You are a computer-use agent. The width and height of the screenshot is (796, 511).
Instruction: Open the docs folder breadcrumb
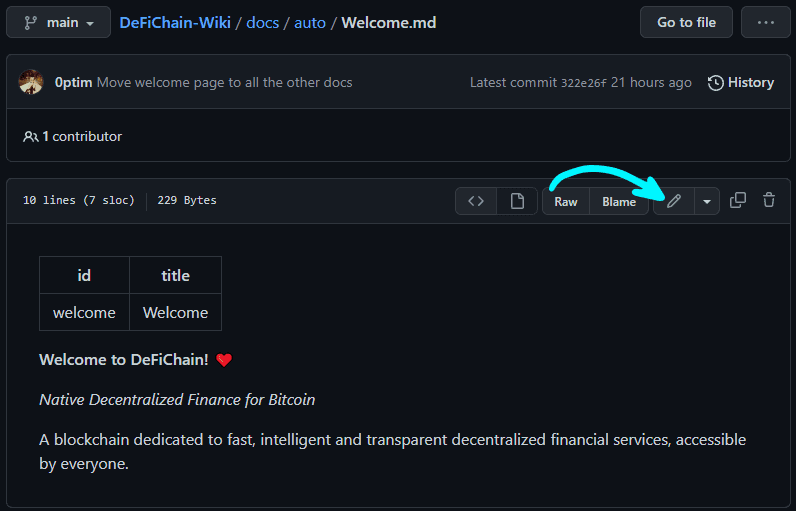coord(263,22)
